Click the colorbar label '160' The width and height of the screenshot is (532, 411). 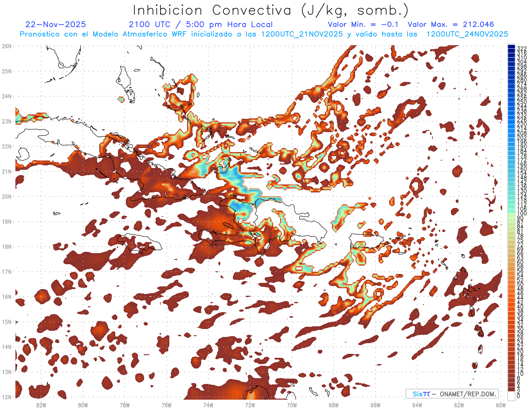[522, 169]
